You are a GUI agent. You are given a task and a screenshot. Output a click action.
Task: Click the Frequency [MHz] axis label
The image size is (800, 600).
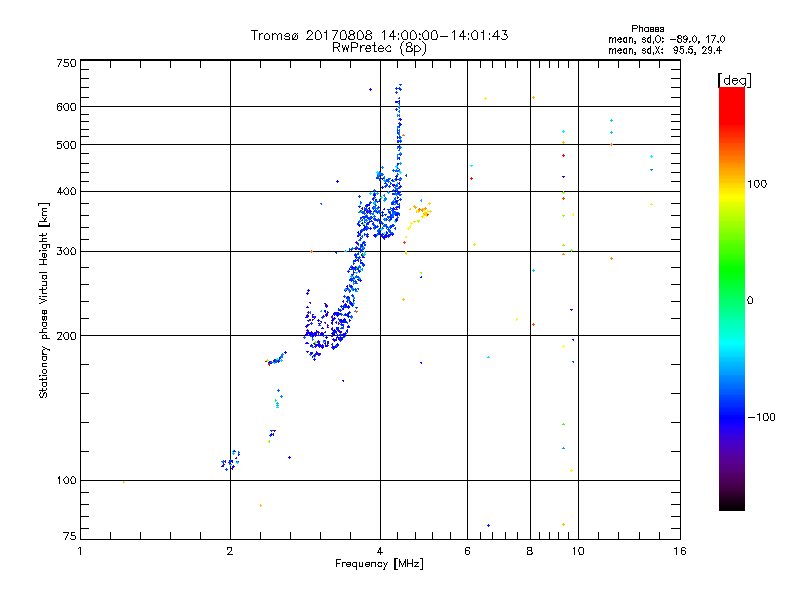tap(379, 564)
